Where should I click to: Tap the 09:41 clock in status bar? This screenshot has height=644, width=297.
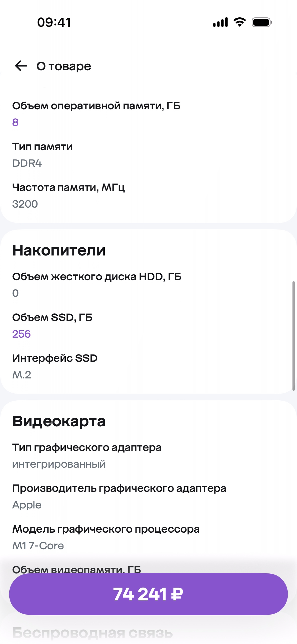tap(54, 22)
